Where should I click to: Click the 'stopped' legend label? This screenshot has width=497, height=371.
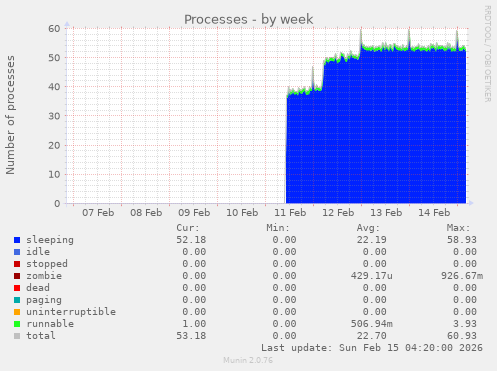pos(47,264)
